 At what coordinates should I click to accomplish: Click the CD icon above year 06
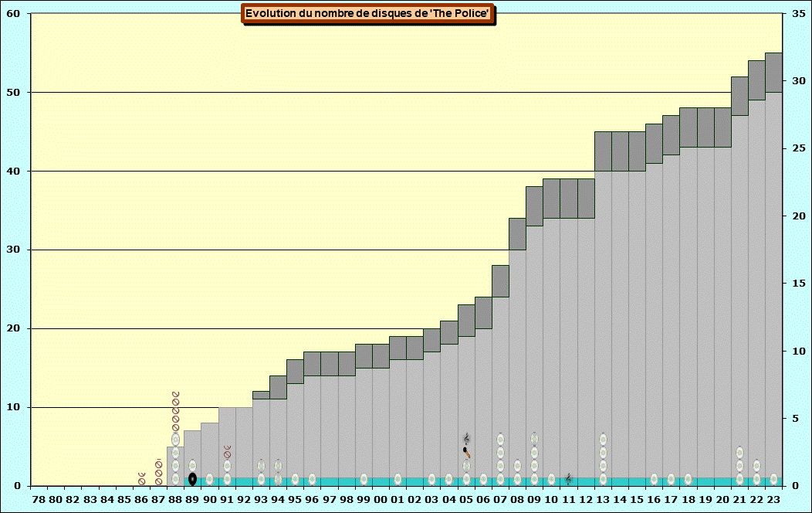tap(483, 479)
